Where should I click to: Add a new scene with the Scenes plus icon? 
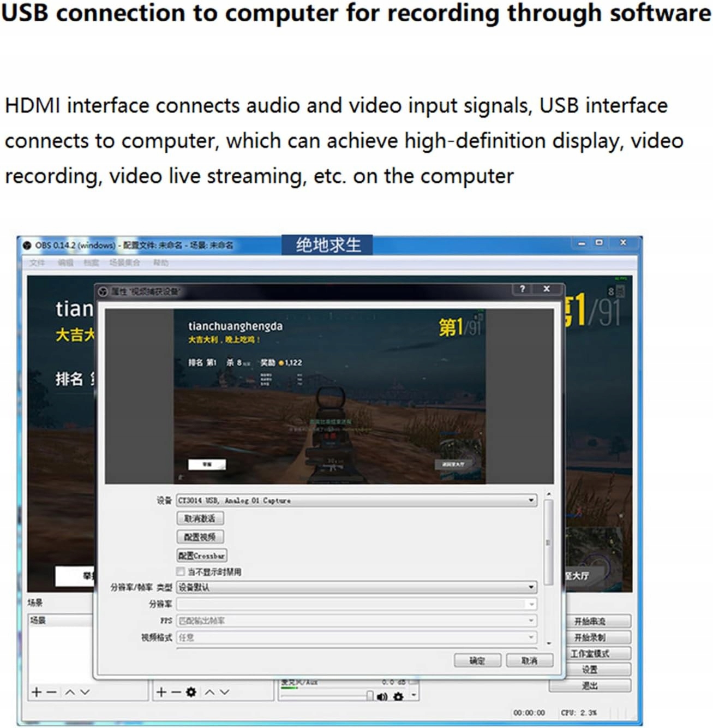coord(37,692)
